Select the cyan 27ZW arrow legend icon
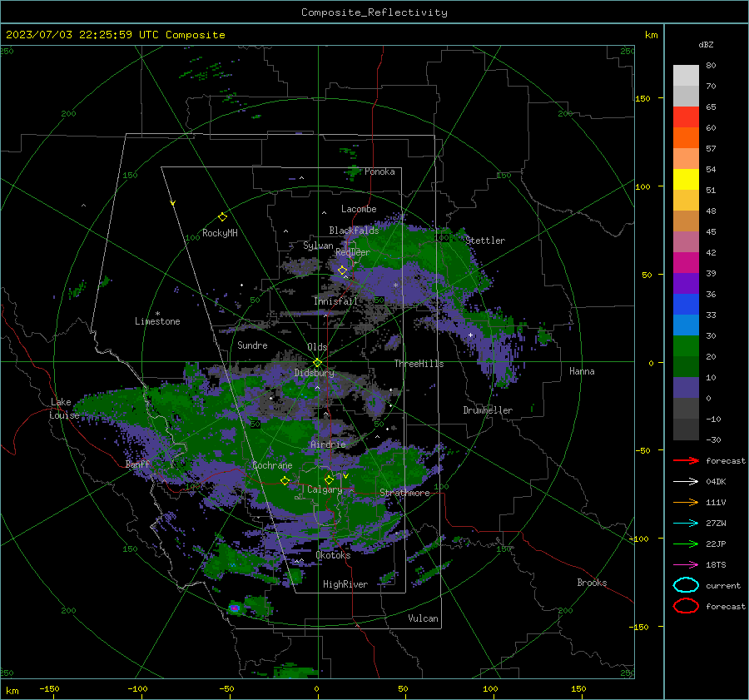The image size is (749, 700). (x=686, y=524)
